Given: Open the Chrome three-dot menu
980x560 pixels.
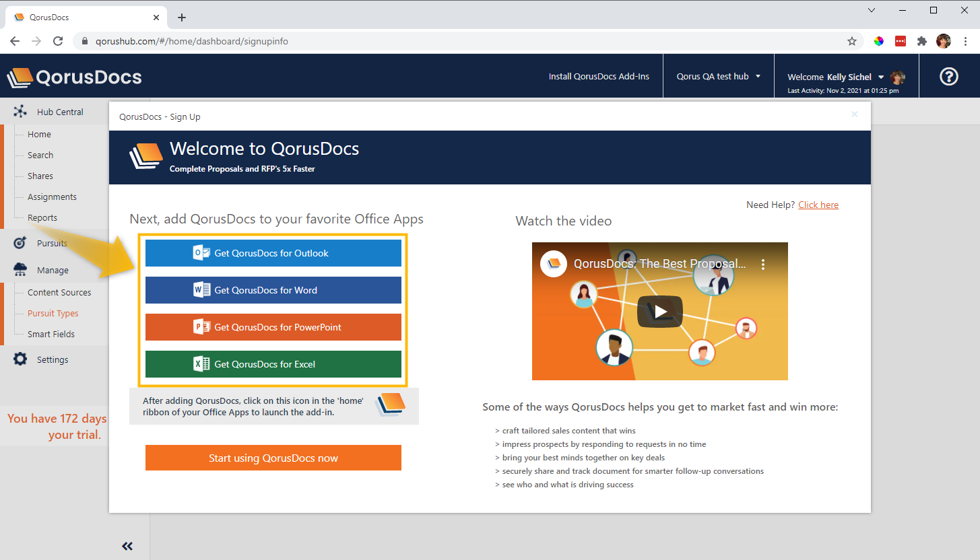Looking at the screenshot, I should tap(965, 41).
